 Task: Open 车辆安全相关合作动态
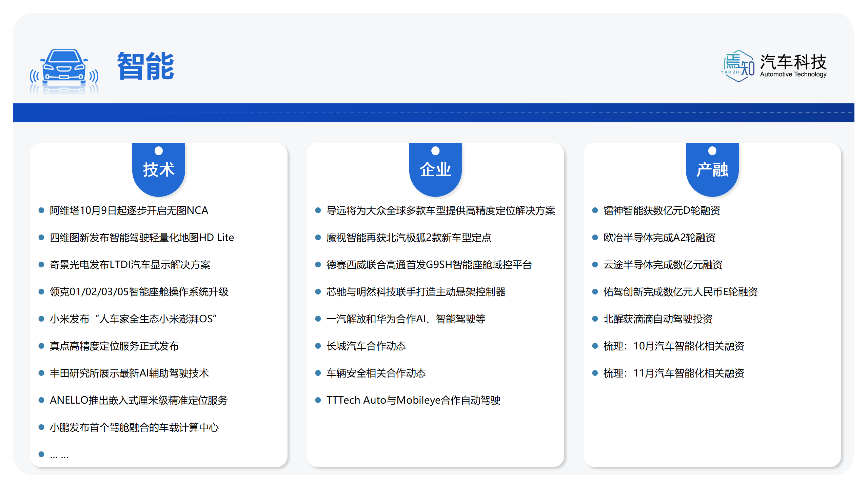376,373
